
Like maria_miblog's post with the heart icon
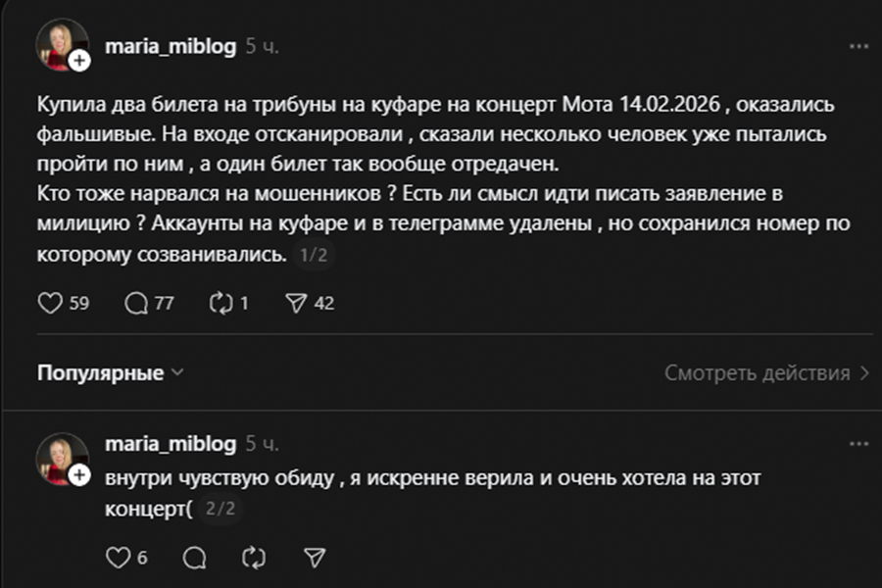pos(49,304)
